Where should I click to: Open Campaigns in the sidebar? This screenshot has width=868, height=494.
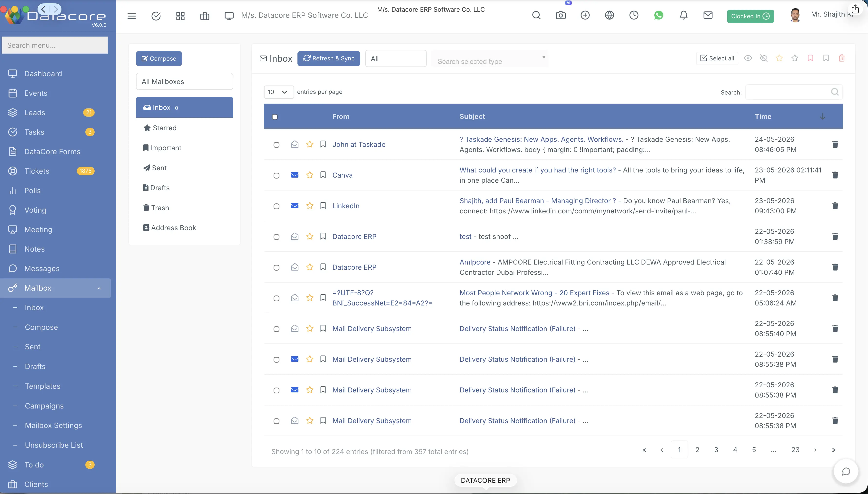44,406
